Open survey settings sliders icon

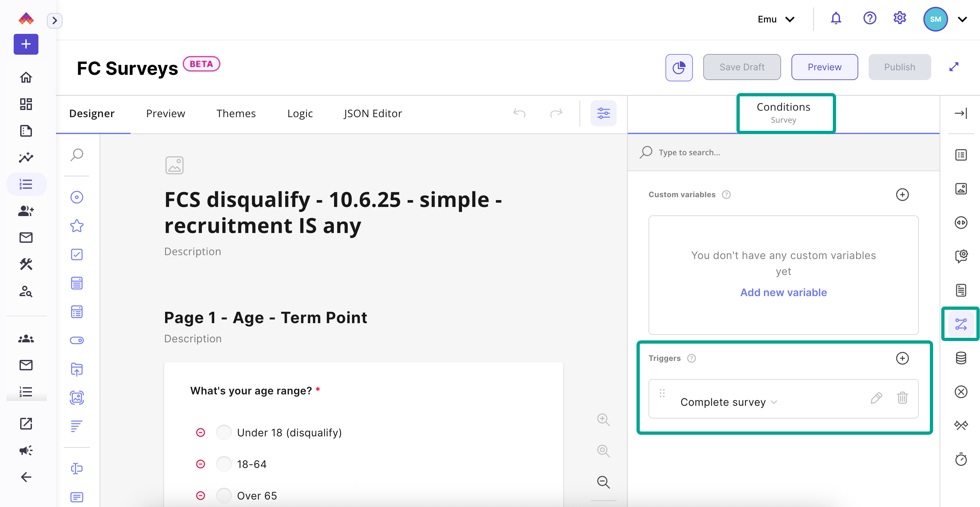[603, 113]
